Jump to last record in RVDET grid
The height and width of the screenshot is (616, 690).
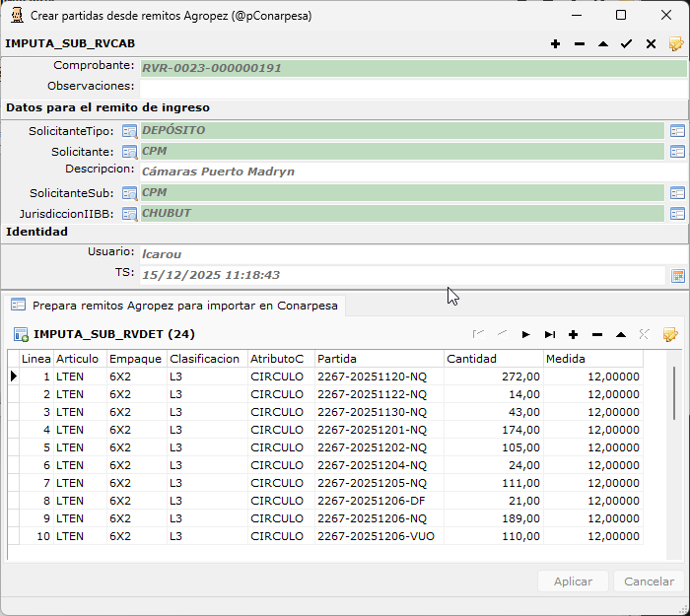click(x=550, y=334)
